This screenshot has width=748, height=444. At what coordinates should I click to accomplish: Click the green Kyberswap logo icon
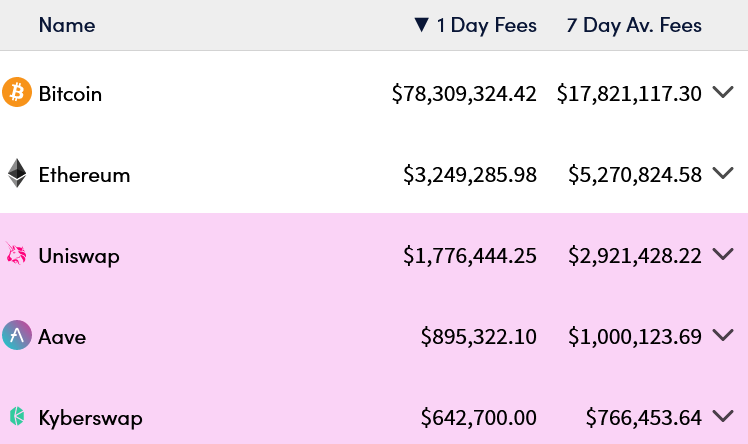point(17,417)
